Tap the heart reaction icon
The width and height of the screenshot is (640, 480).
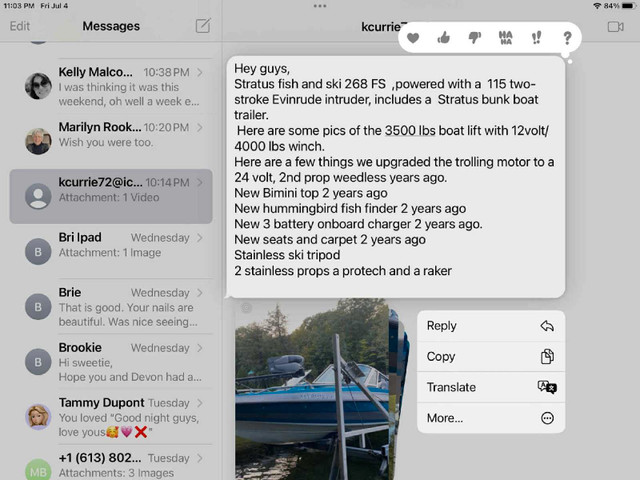point(413,38)
